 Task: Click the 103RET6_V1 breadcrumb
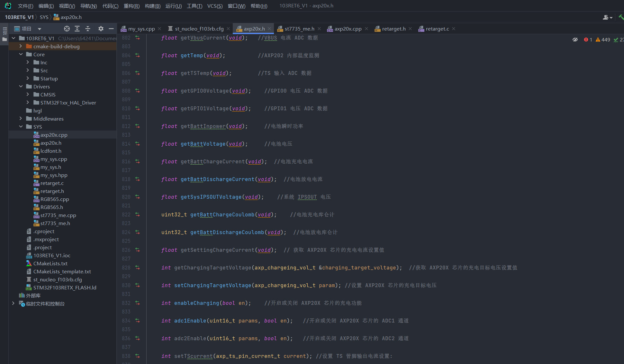tap(19, 17)
